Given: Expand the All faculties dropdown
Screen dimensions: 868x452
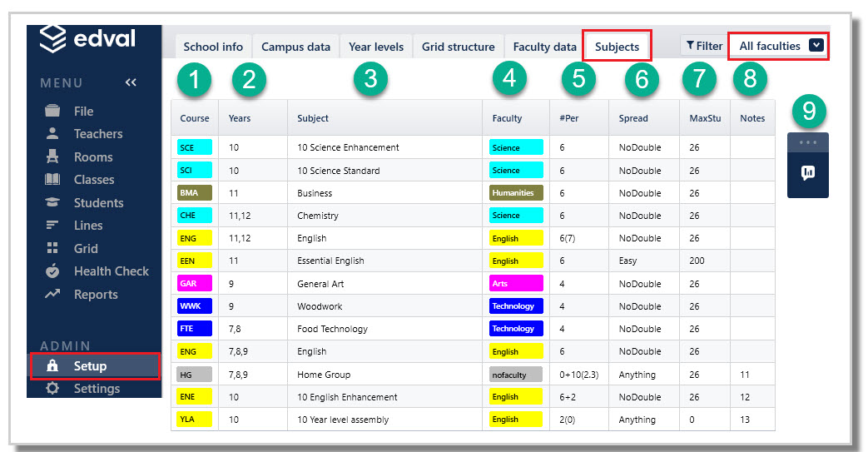Looking at the screenshot, I should pos(816,46).
